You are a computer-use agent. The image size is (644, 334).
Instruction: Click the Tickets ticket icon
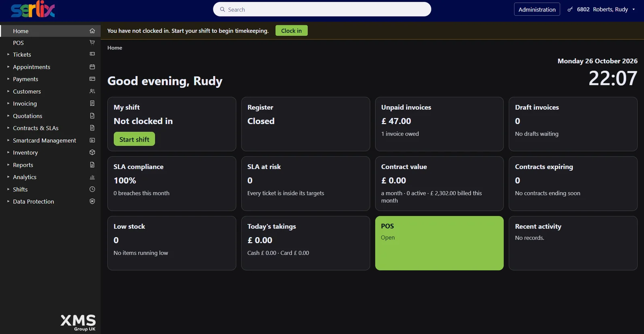(x=92, y=54)
